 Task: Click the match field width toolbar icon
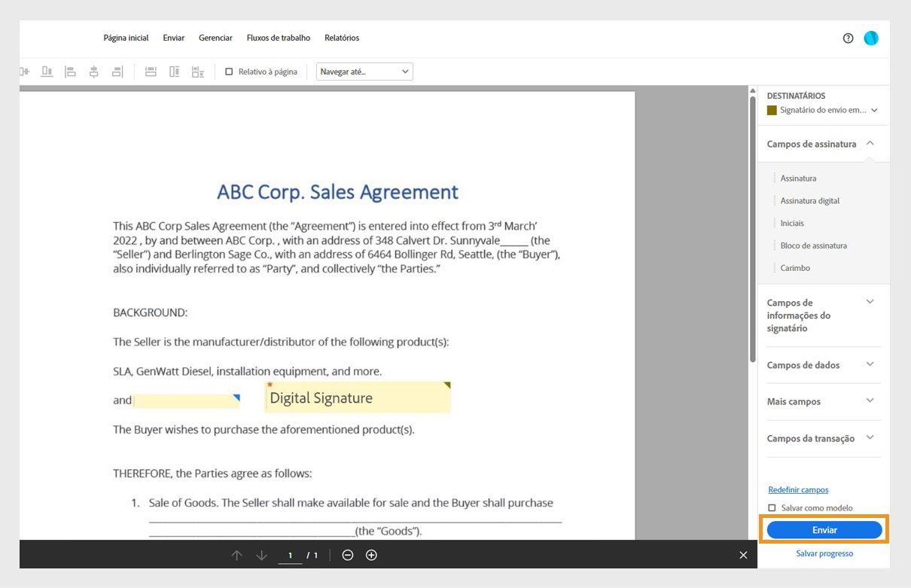pos(150,71)
